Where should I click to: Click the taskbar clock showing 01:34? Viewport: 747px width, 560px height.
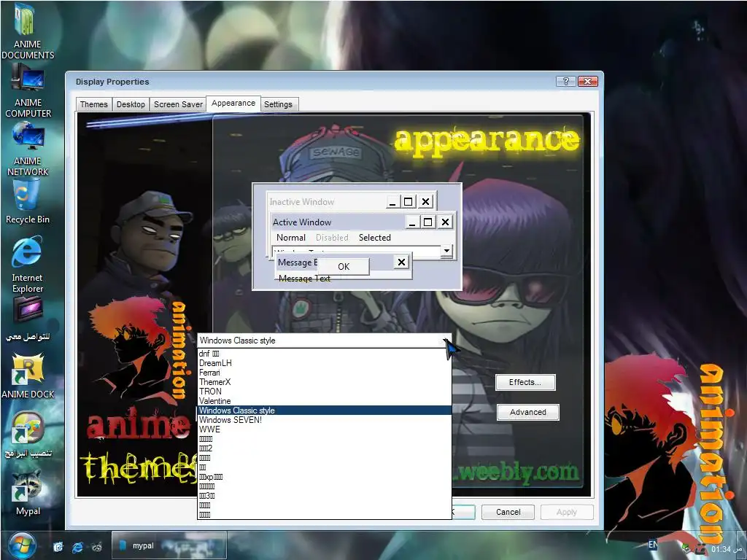point(721,549)
